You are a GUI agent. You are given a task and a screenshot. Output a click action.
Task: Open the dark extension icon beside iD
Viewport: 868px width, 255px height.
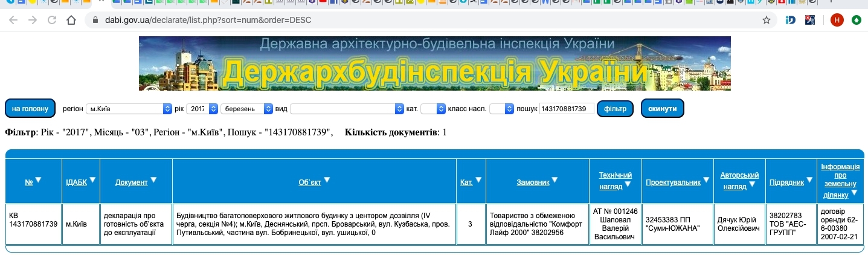(810, 20)
